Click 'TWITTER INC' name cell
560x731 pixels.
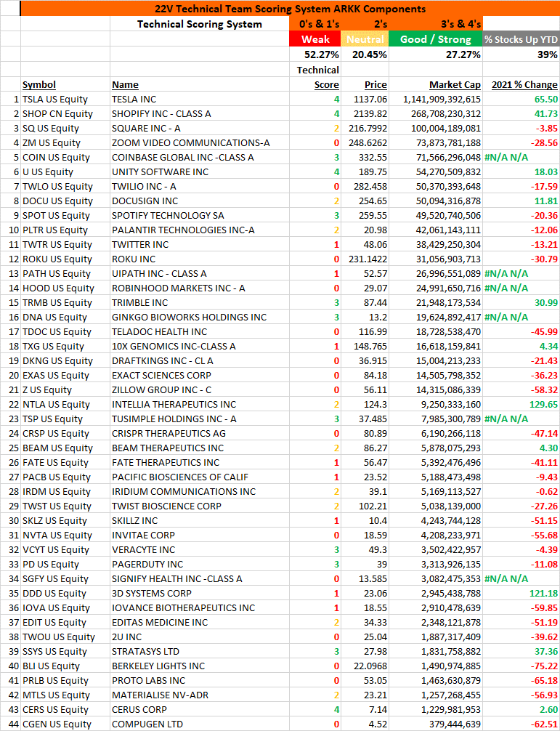[200, 244]
